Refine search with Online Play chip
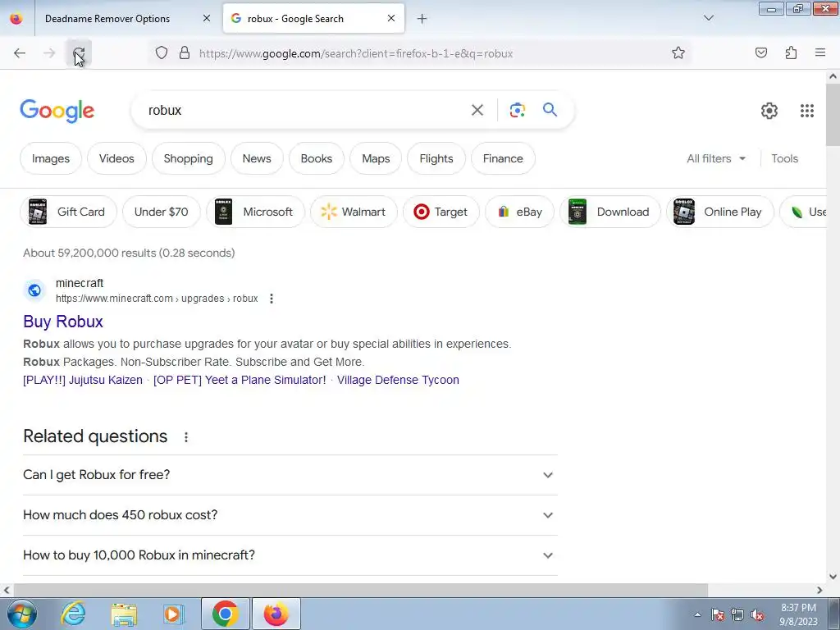 [x=720, y=212]
